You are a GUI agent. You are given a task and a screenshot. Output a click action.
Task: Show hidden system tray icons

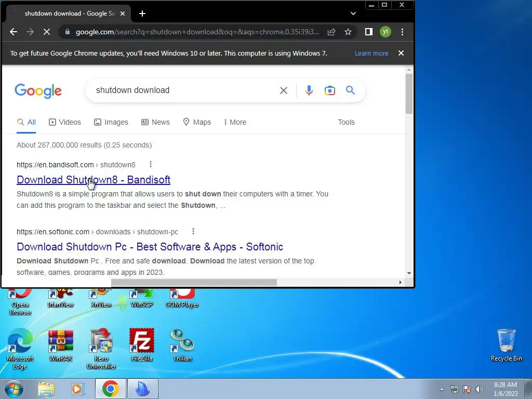tap(442, 389)
